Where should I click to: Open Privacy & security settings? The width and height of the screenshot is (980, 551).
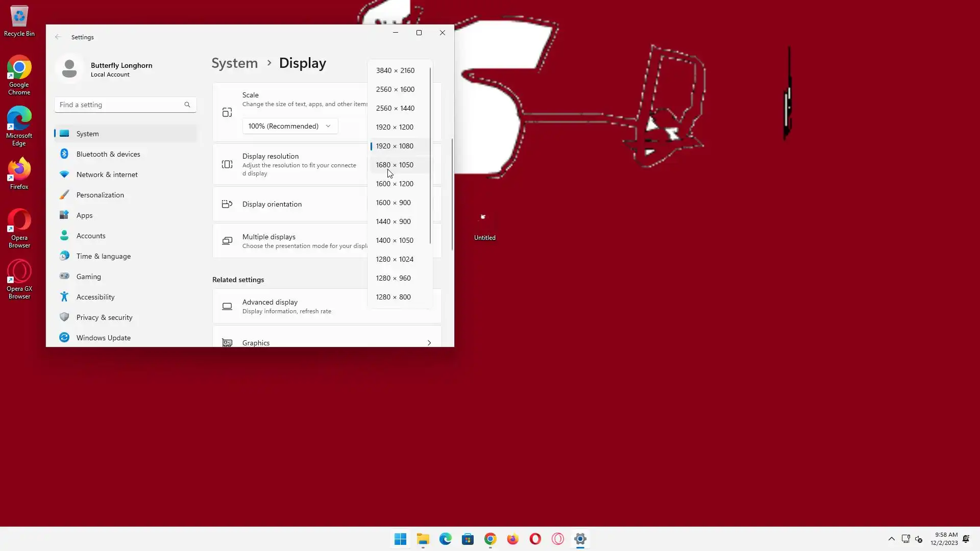pyautogui.click(x=104, y=317)
